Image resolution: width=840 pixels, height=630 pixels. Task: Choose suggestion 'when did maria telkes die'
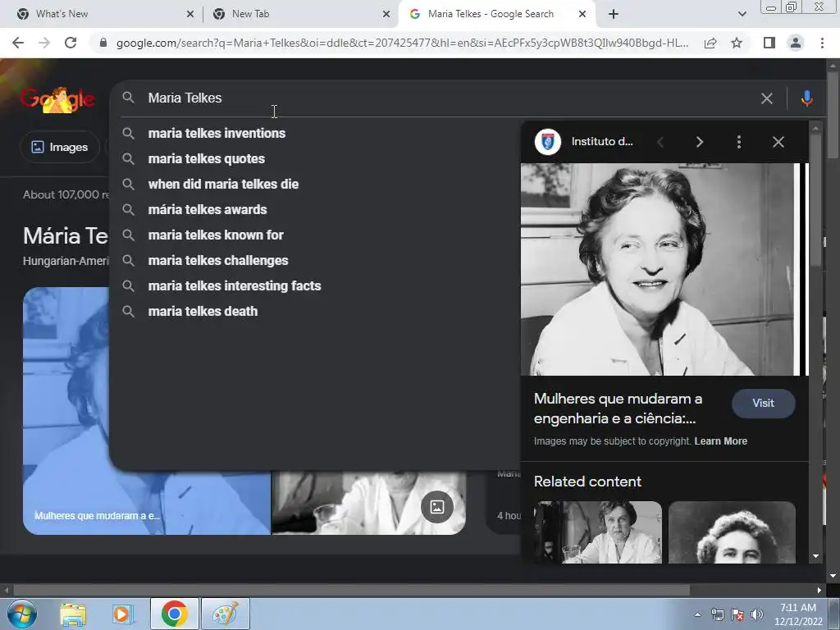[x=223, y=185]
